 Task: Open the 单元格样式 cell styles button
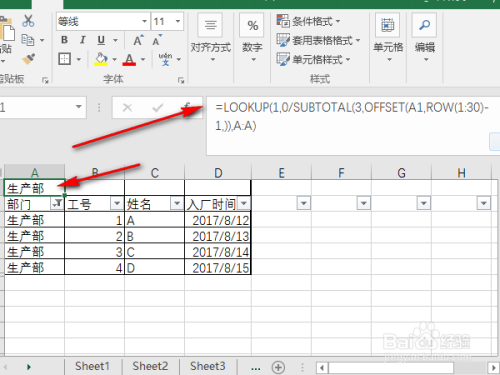[x=313, y=59]
